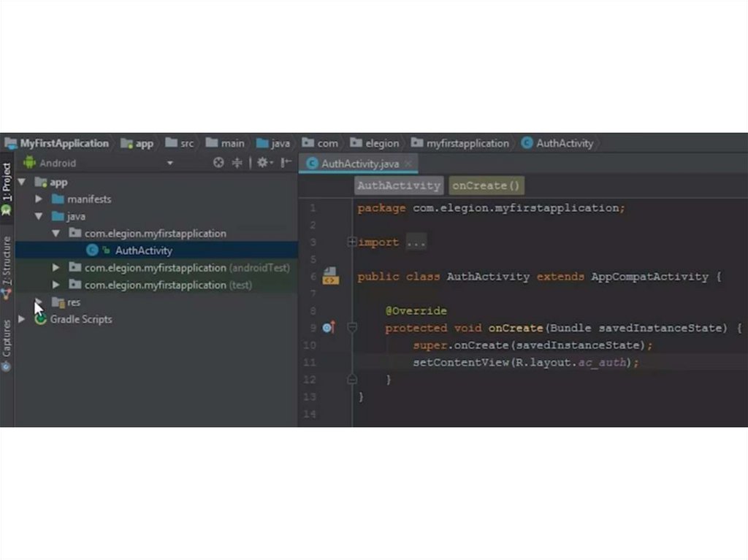Image resolution: width=748 pixels, height=560 pixels.
Task: Click the AuthActivity class icon in project tree
Action: coord(92,250)
